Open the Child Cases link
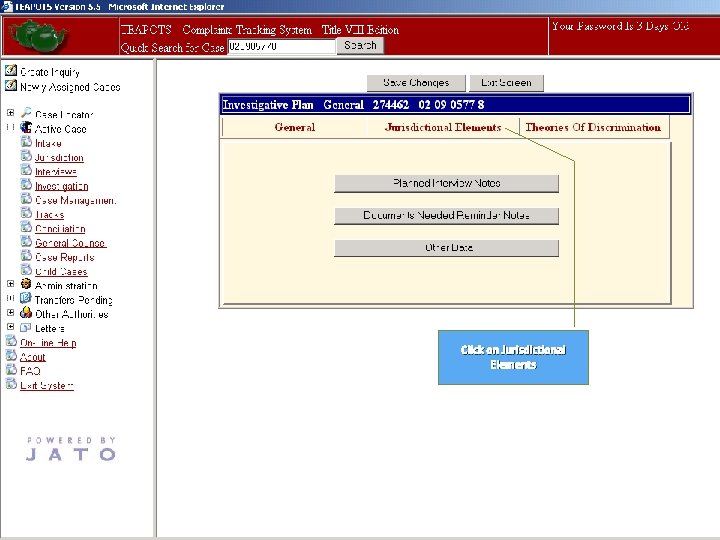The image size is (720, 540). click(61, 271)
